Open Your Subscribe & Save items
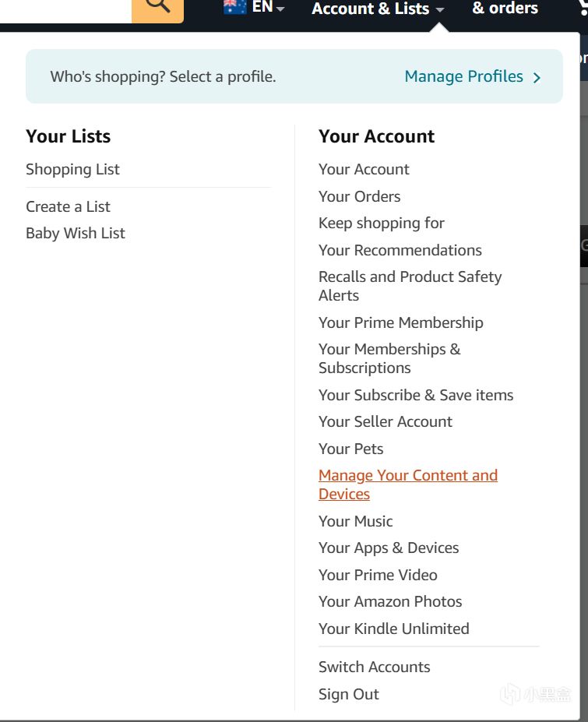This screenshot has height=722, width=588. pos(415,395)
